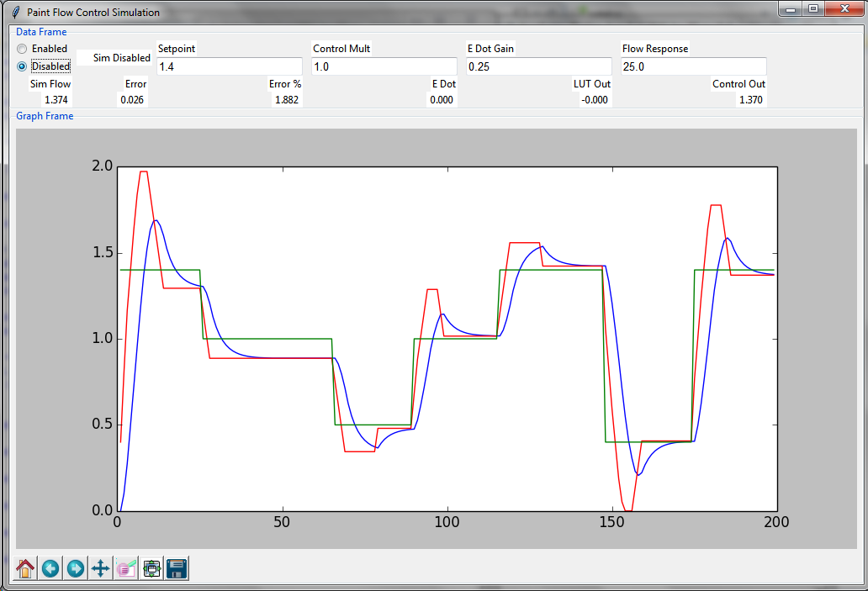Minimize the Paint Flow Control Simulation window

coord(791,9)
